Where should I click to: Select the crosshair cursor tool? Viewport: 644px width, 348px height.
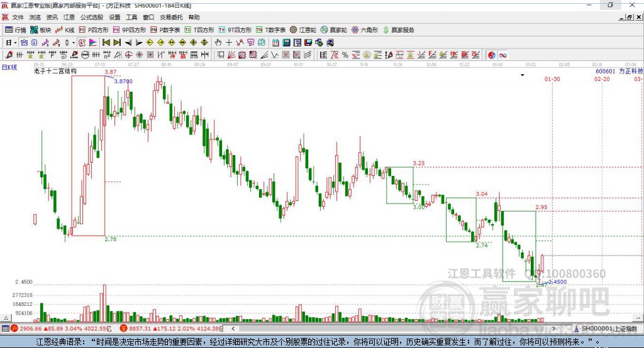[229, 43]
